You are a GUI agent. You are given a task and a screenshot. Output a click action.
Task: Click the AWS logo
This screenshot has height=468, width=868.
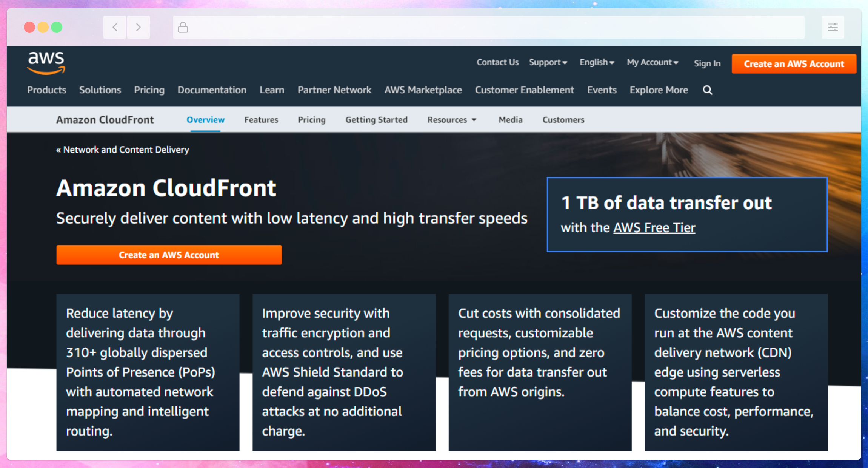coord(46,63)
